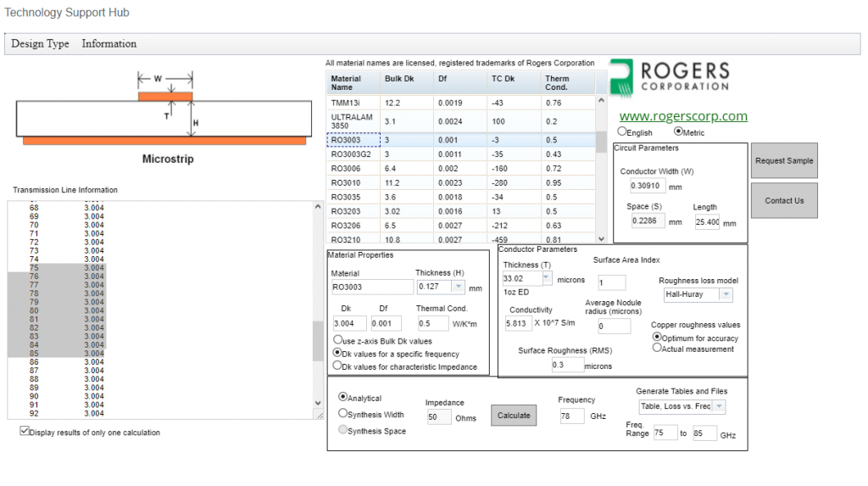Click the Df column header
This screenshot has width=868, height=486.
(x=460, y=83)
